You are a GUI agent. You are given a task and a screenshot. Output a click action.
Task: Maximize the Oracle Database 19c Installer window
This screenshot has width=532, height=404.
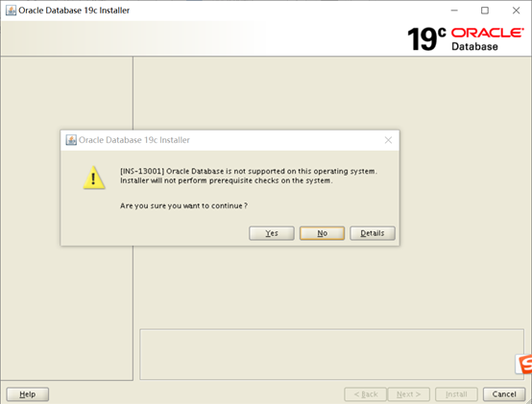(x=485, y=11)
